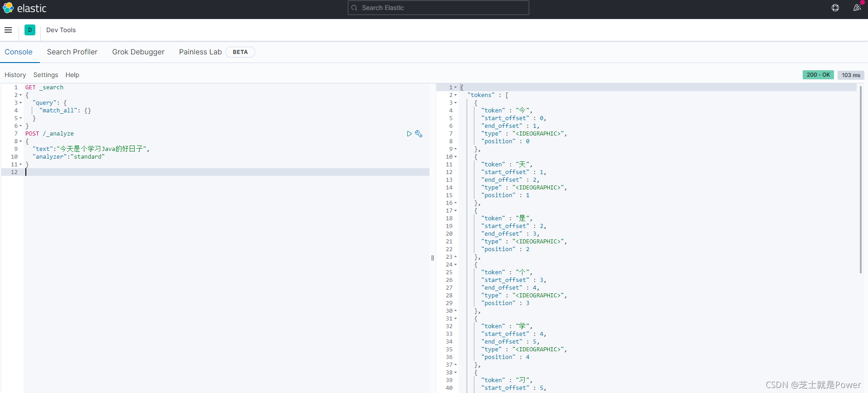Open the wrench request options
The height and width of the screenshot is (393, 868).
(419, 134)
